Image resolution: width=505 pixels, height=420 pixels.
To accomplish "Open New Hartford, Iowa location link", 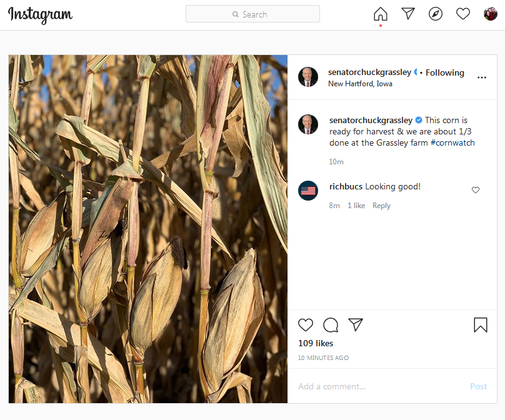I will point(360,84).
